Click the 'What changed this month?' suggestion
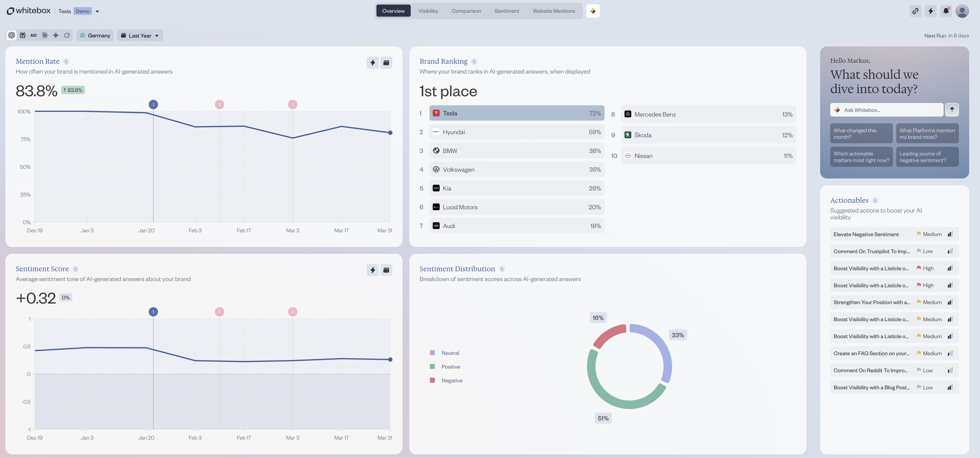 (861, 133)
